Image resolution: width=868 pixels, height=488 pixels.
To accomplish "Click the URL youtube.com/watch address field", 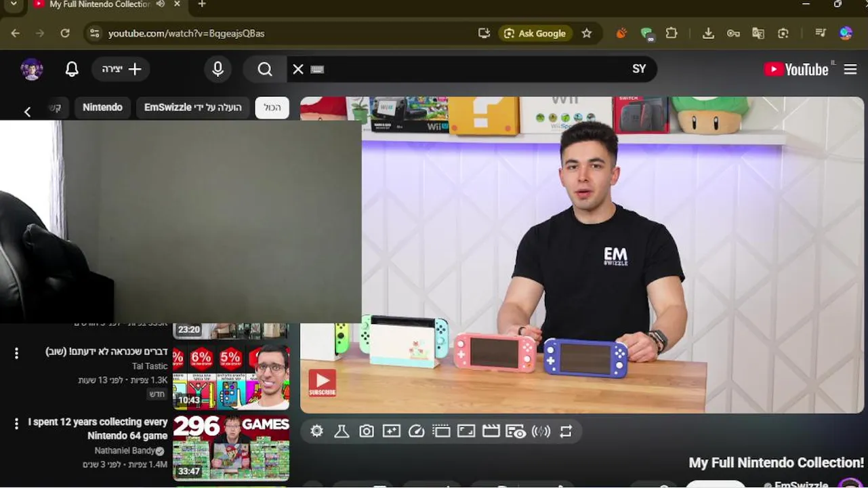I will point(186,33).
